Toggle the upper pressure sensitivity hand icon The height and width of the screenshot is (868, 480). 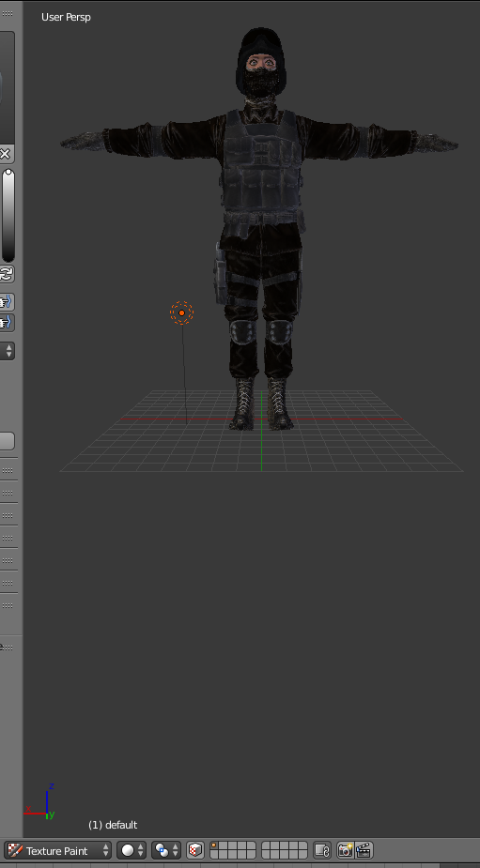point(7,302)
